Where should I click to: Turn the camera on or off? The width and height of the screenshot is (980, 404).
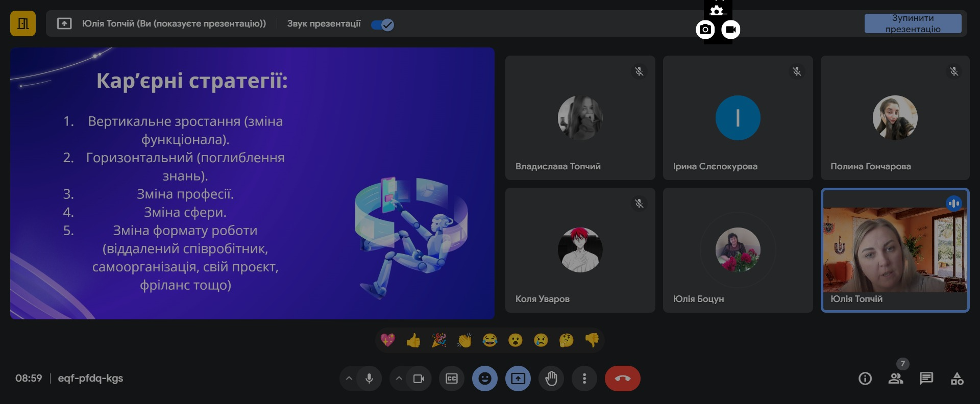coord(419,378)
